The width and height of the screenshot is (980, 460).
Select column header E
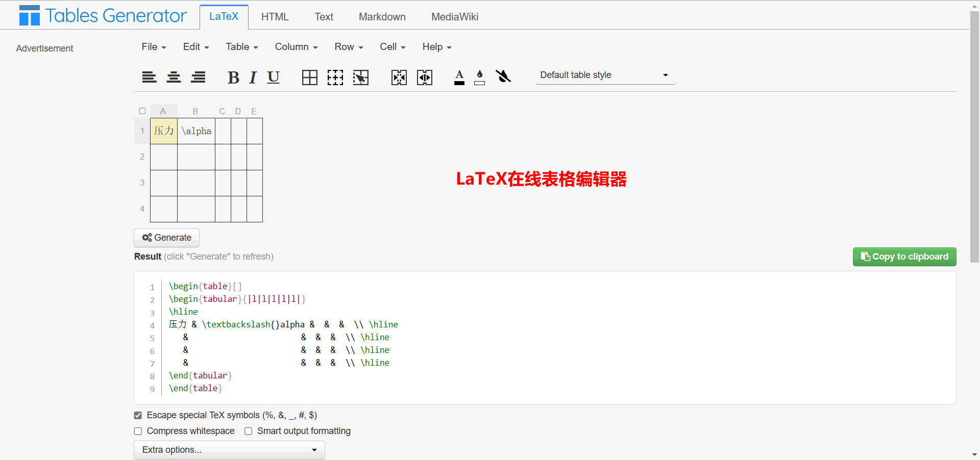[254, 111]
